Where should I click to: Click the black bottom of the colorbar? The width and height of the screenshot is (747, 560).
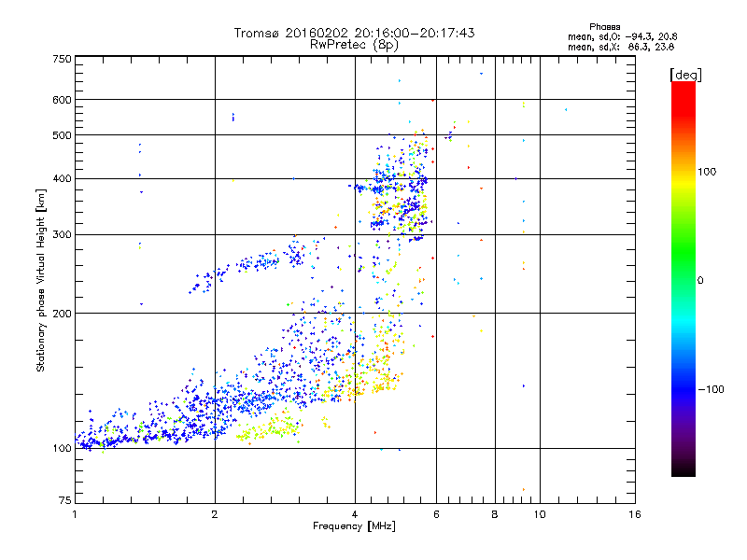coord(684,469)
